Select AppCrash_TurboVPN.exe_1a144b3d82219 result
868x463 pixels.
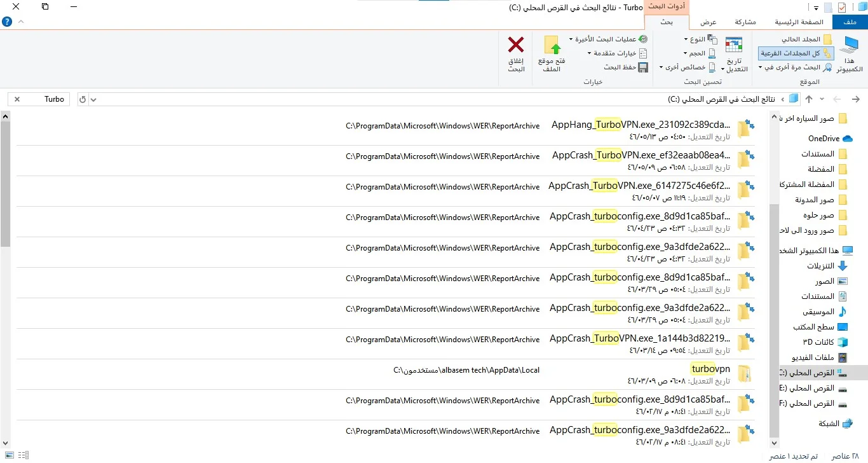[385, 344]
